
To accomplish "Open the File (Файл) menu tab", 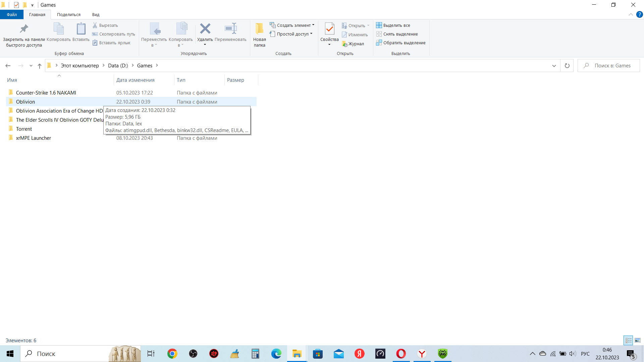I will coord(12,14).
